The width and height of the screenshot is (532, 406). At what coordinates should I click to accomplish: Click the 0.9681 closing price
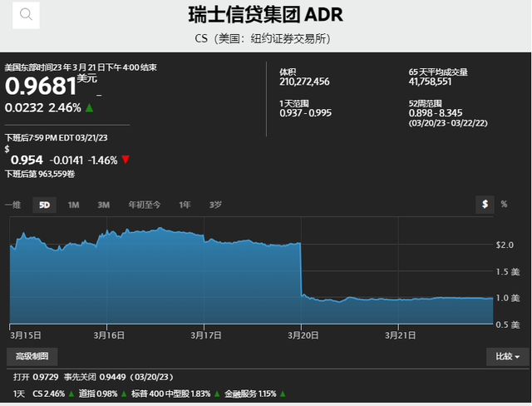41,86
